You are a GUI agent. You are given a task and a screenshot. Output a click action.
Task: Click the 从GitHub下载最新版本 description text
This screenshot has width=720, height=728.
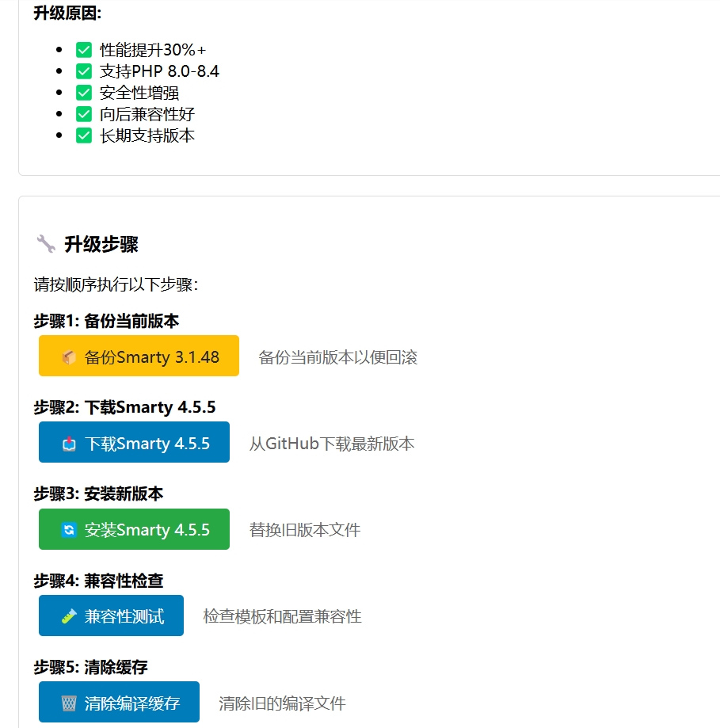pyautogui.click(x=332, y=444)
